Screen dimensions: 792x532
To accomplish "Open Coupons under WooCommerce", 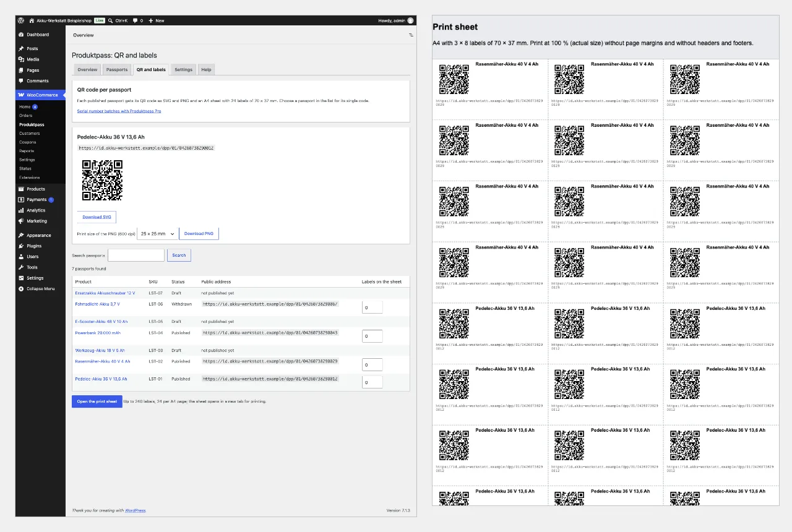I will point(28,142).
